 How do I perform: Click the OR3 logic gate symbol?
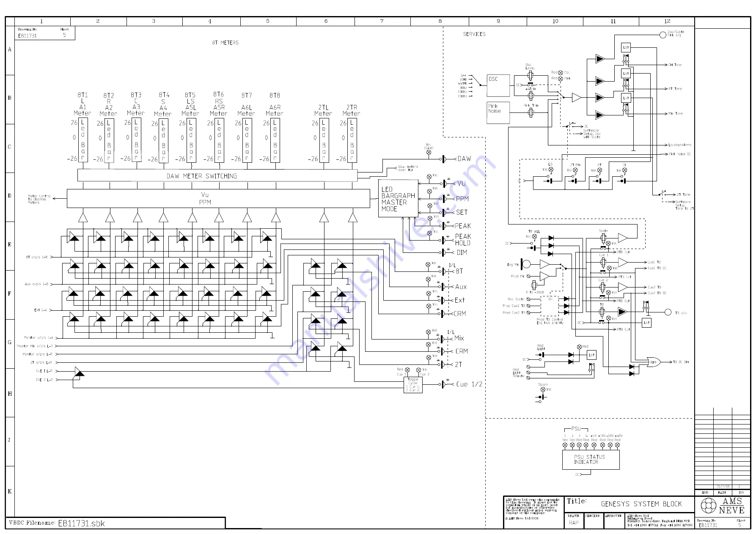654,362
